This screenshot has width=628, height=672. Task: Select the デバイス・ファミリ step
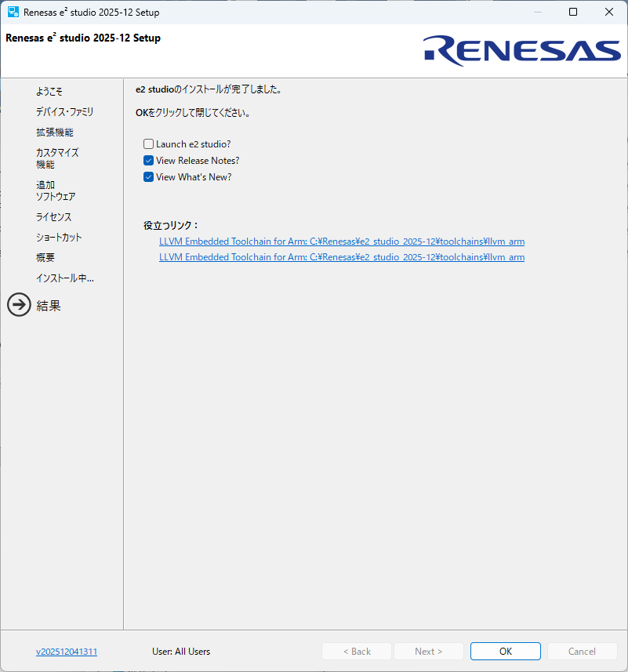coord(64,112)
